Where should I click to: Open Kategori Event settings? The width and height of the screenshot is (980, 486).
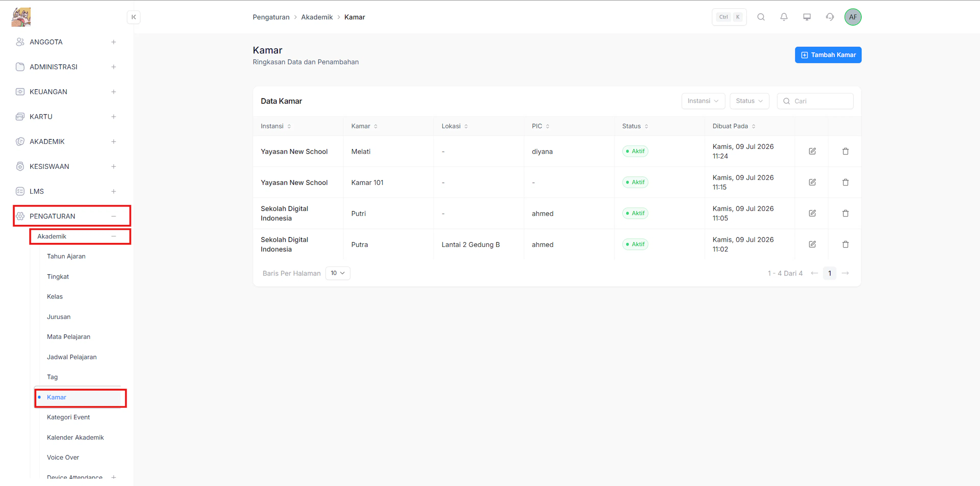(68, 418)
